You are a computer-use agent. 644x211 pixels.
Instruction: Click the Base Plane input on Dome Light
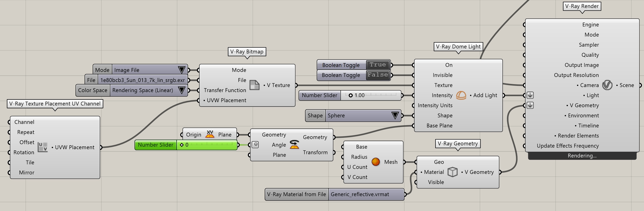[439, 126]
